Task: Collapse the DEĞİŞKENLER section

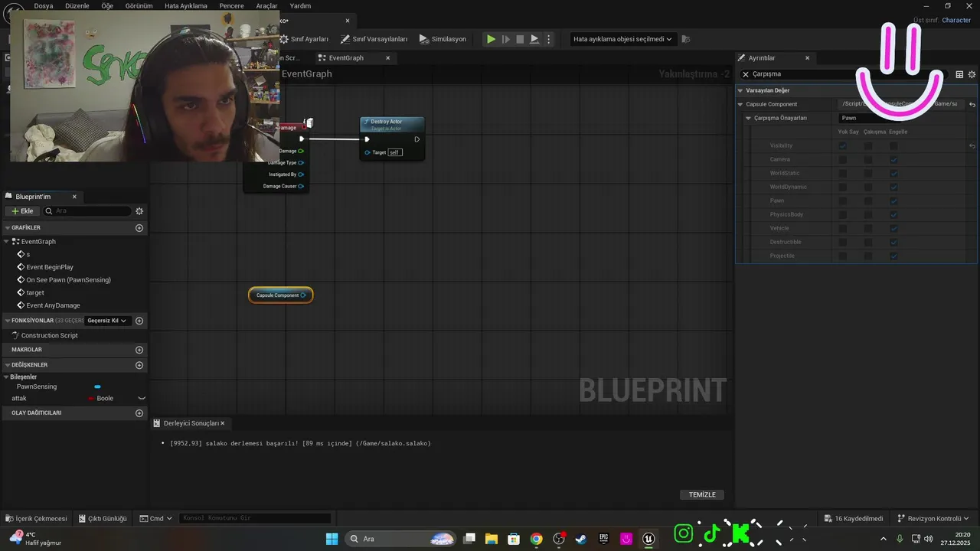Action: pos(7,365)
